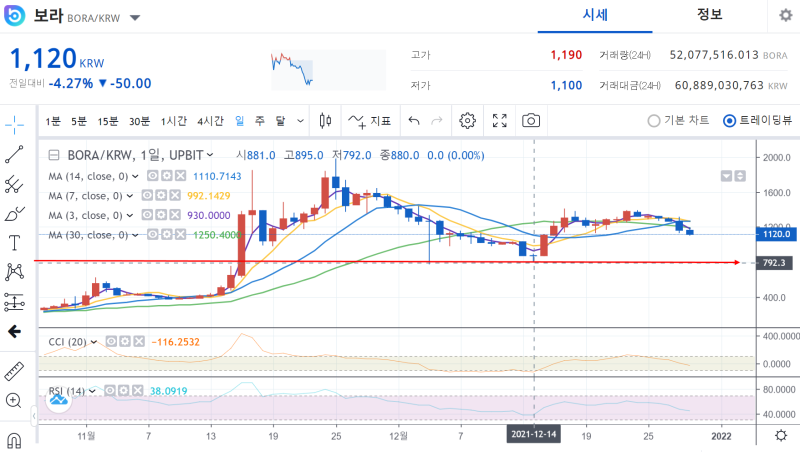Toggle visibility of CCI indicator
800x452 pixels.
111,341
